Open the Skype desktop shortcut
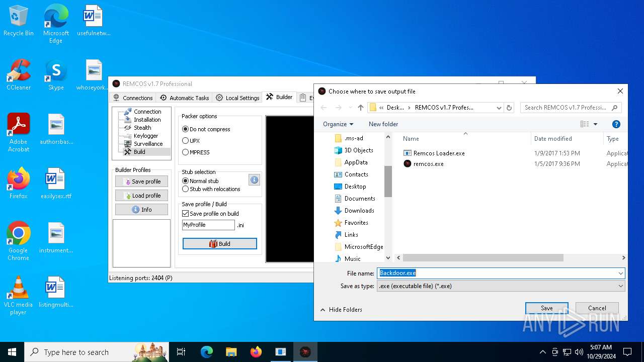This screenshot has width=644, height=362. pyautogui.click(x=56, y=75)
